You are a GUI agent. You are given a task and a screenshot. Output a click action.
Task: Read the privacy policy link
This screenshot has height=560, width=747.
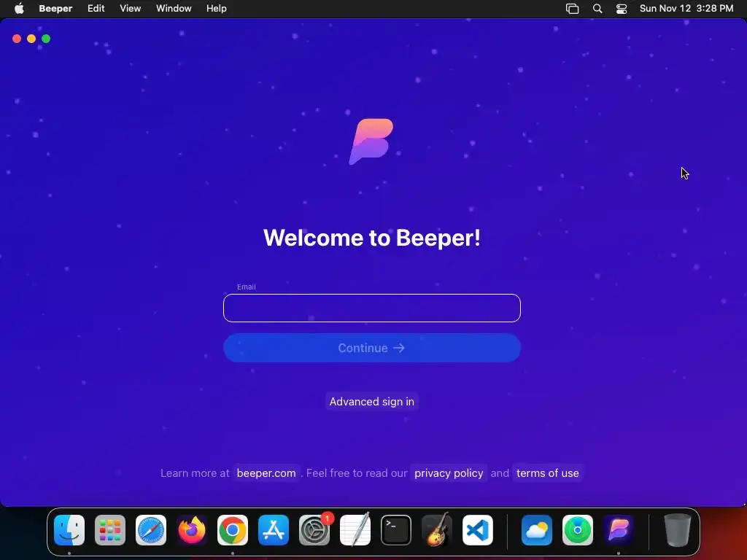pos(449,472)
